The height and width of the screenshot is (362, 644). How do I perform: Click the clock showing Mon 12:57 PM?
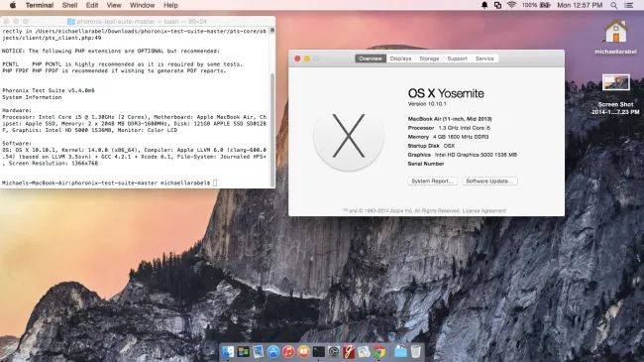coord(580,5)
